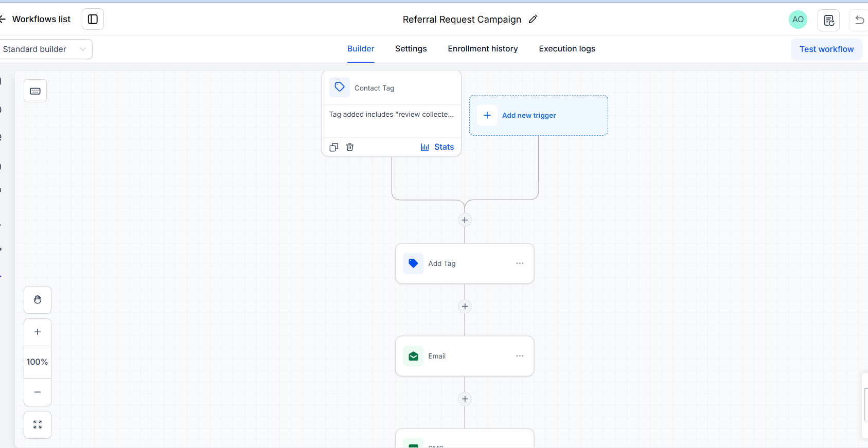Screen dimensions: 868x448
Task: Toggle the sidebar panel icon
Action: pyautogui.click(x=93, y=19)
